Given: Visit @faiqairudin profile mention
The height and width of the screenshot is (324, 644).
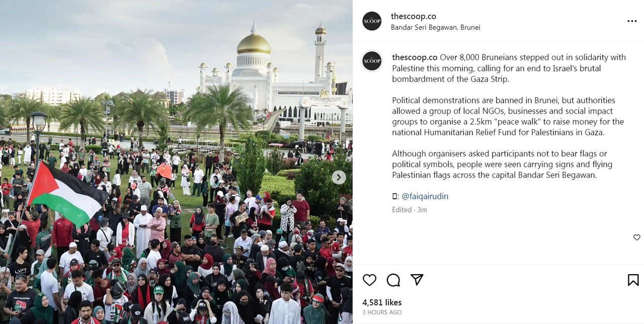Looking at the screenshot, I should [425, 196].
